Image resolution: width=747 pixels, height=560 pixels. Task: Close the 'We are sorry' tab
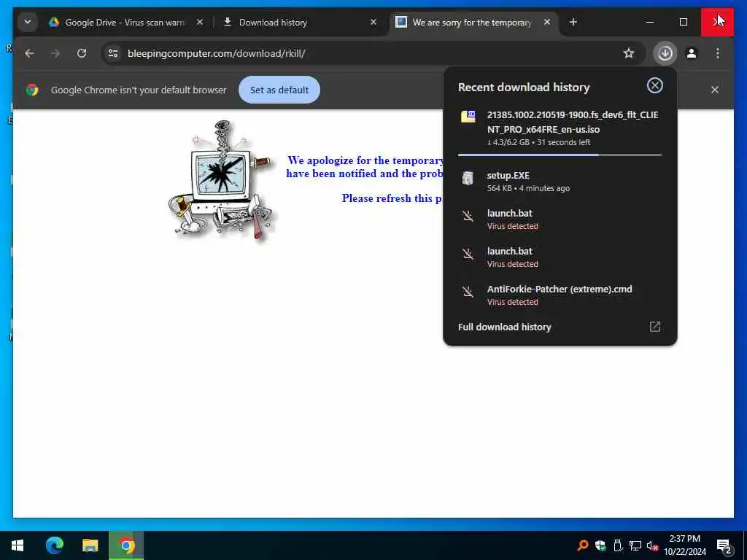[547, 22]
